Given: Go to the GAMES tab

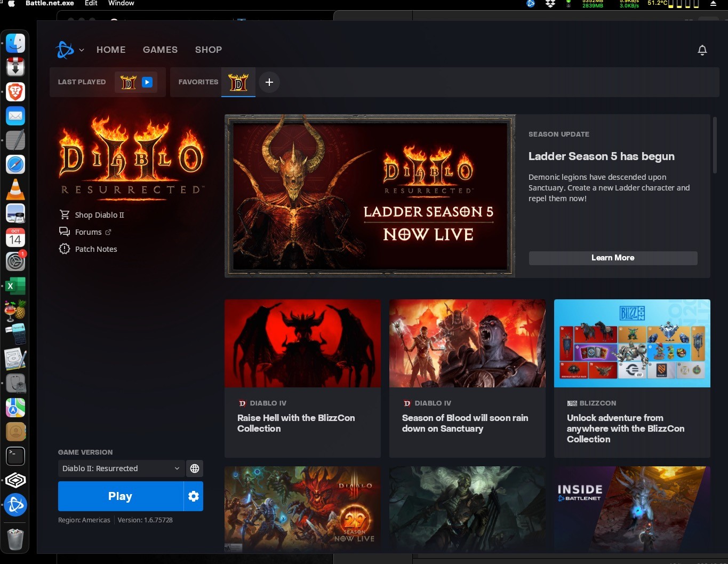Looking at the screenshot, I should 160,50.
